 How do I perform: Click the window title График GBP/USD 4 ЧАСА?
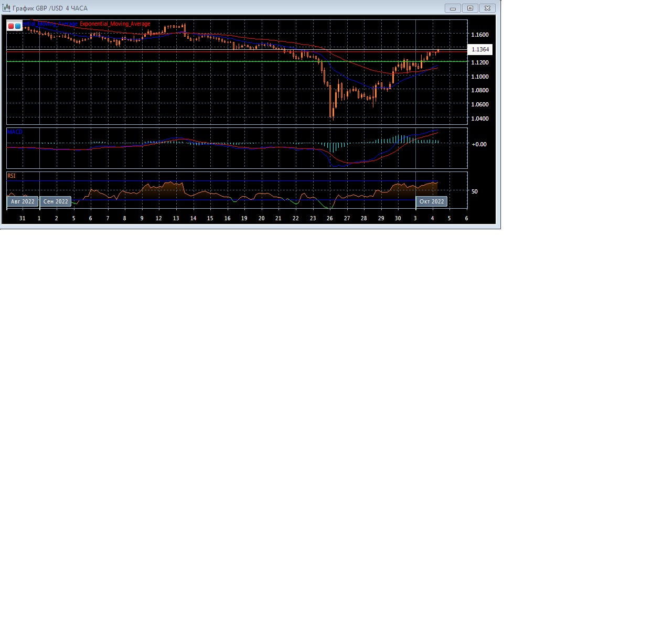(50, 8)
